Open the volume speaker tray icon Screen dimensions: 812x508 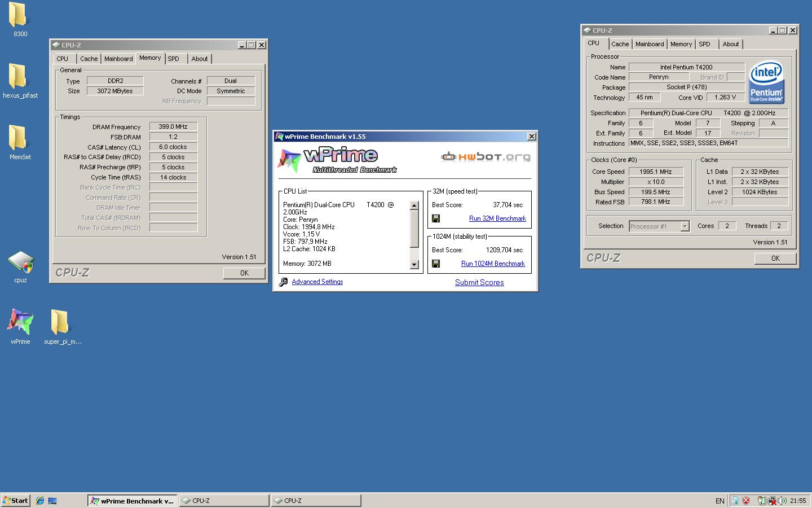coord(783,501)
